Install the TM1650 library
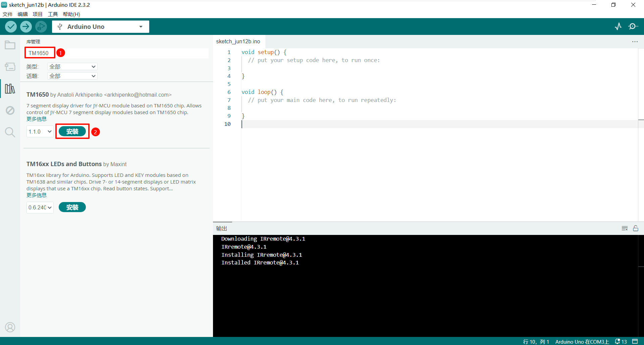The height and width of the screenshot is (345, 644). coord(72,132)
